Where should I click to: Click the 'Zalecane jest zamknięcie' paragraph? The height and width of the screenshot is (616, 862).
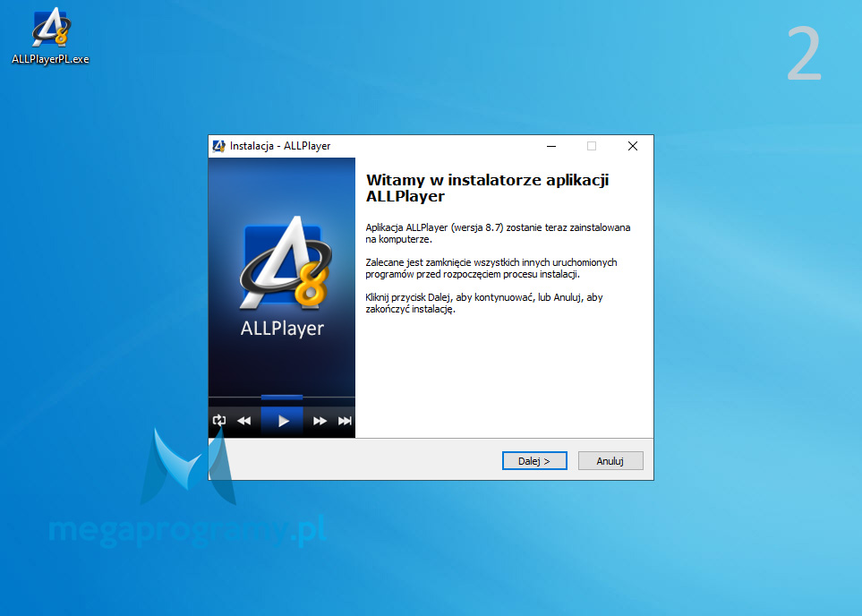click(x=491, y=269)
